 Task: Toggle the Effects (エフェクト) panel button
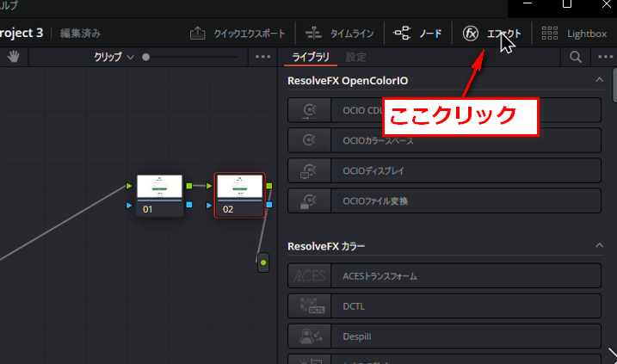(x=491, y=34)
